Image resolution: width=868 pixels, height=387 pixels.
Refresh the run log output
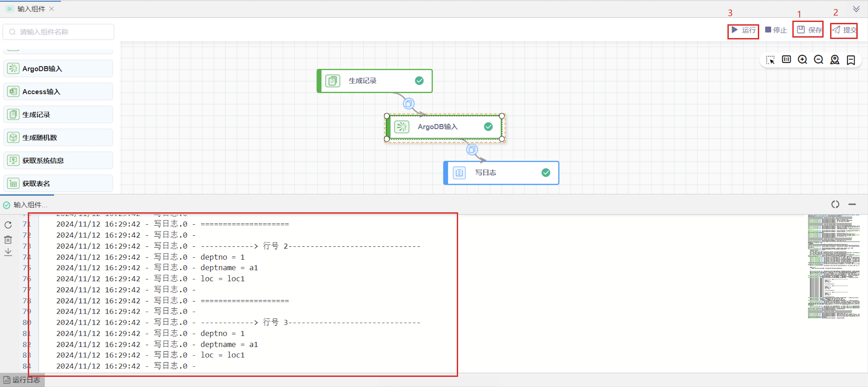pyautogui.click(x=8, y=225)
